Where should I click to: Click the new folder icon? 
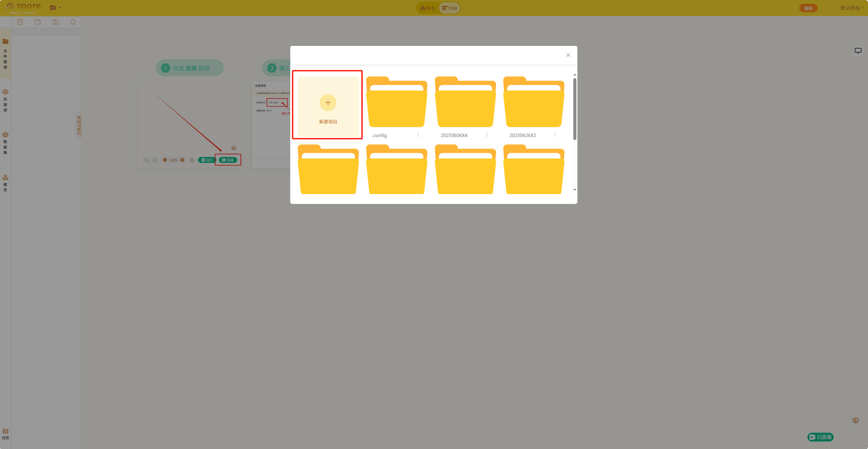click(x=38, y=22)
